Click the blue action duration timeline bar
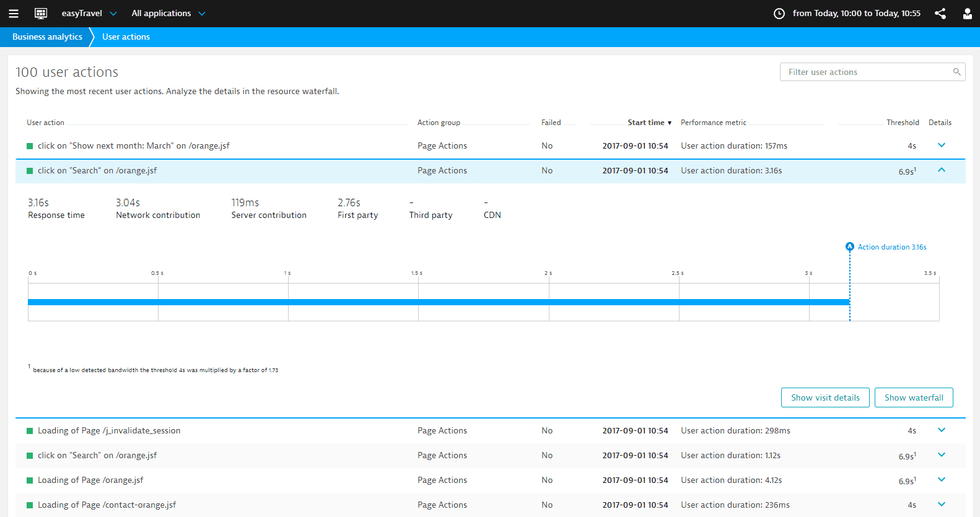Viewport: 980px width, 517px height. tap(439, 302)
